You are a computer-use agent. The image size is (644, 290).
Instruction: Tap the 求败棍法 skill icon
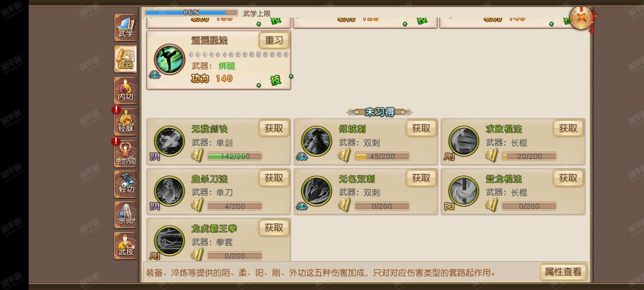464,141
